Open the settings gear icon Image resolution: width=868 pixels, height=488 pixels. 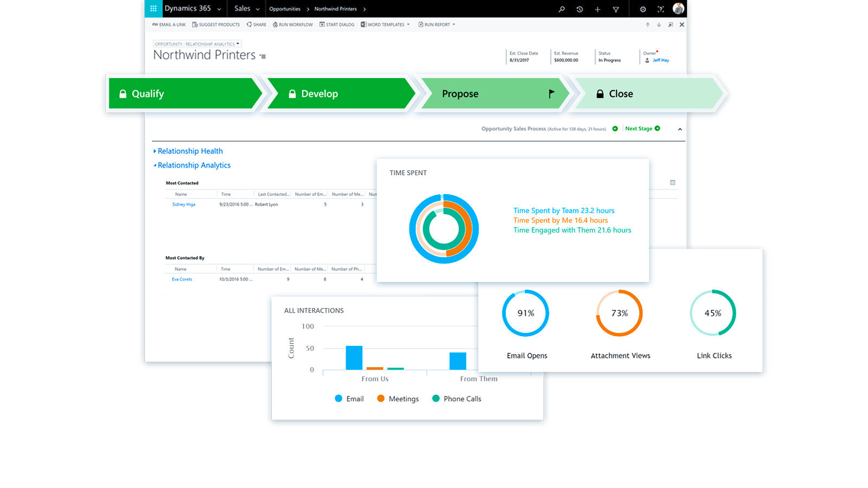tap(643, 9)
